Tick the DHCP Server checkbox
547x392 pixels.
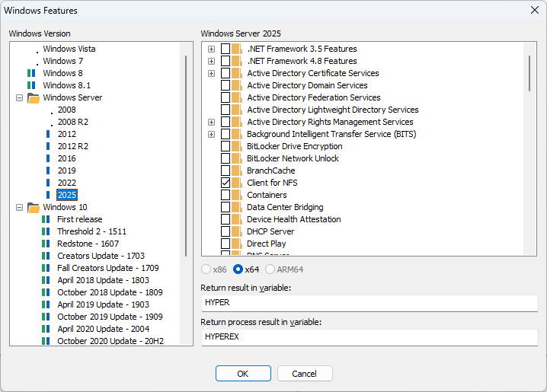226,231
